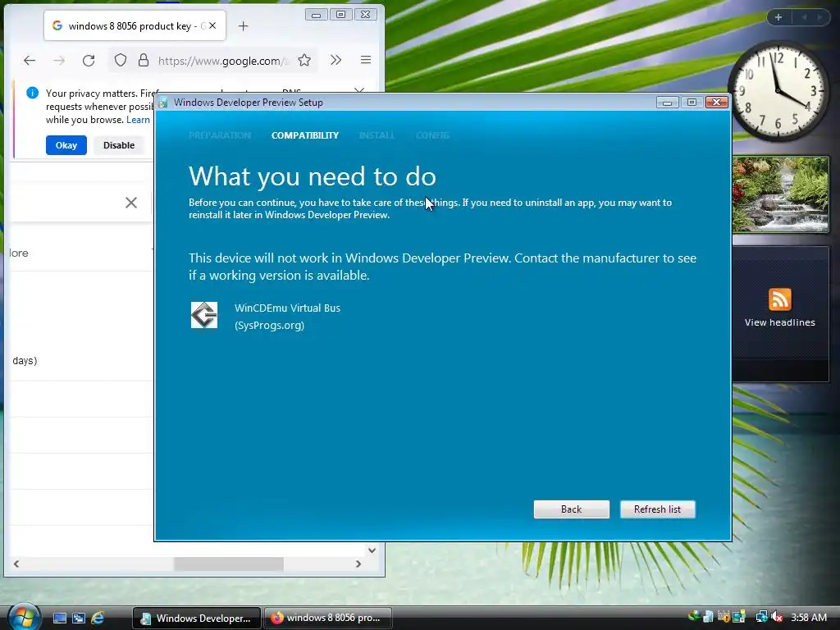Image resolution: width=840 pixels, height=630 pixels.
Task: Click Firefox vertical scrollbar down arrow
Action: pyautogui.click(x=372, y=550)
